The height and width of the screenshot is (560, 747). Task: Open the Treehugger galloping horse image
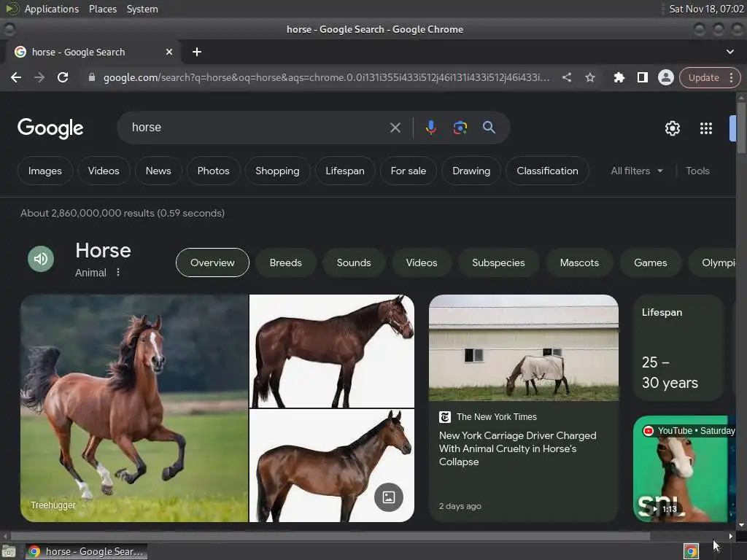134,408
